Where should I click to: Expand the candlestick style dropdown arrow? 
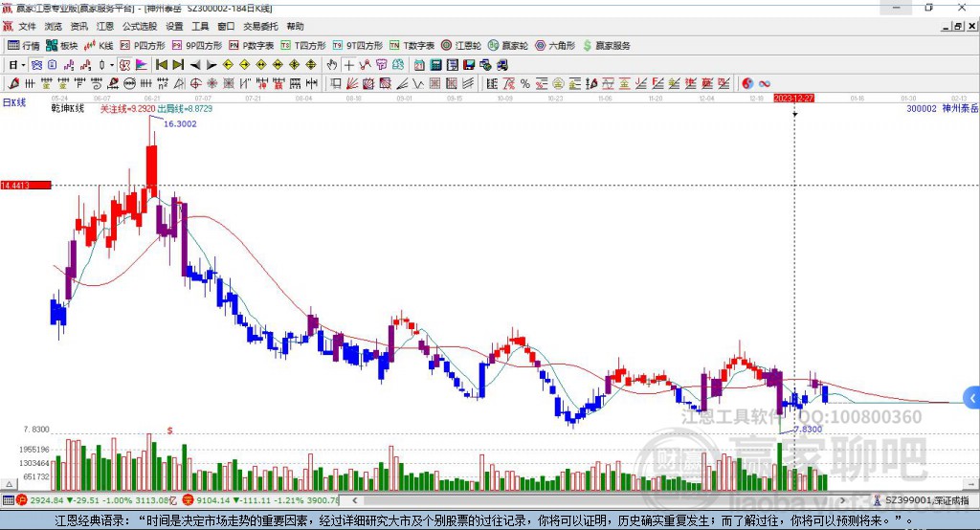[x=112, y=65]
